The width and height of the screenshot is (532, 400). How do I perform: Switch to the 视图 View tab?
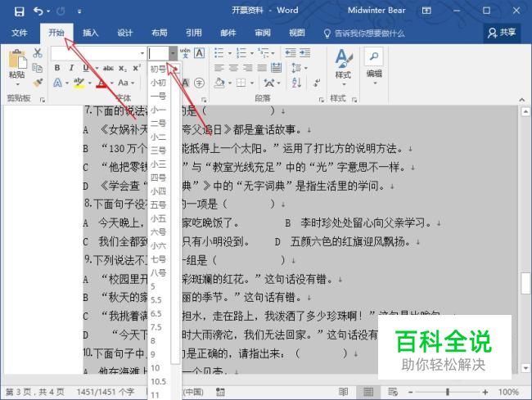pyautogui.click(x=296, y=33)
